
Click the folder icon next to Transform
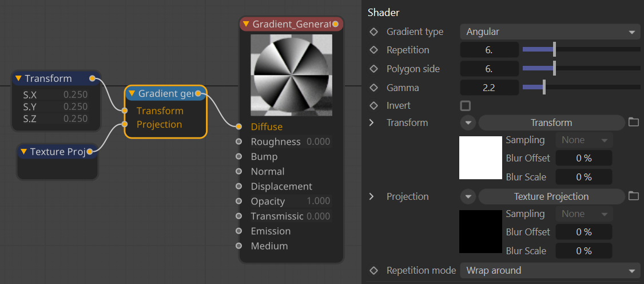pyautogui.click(x=633, y=122)
